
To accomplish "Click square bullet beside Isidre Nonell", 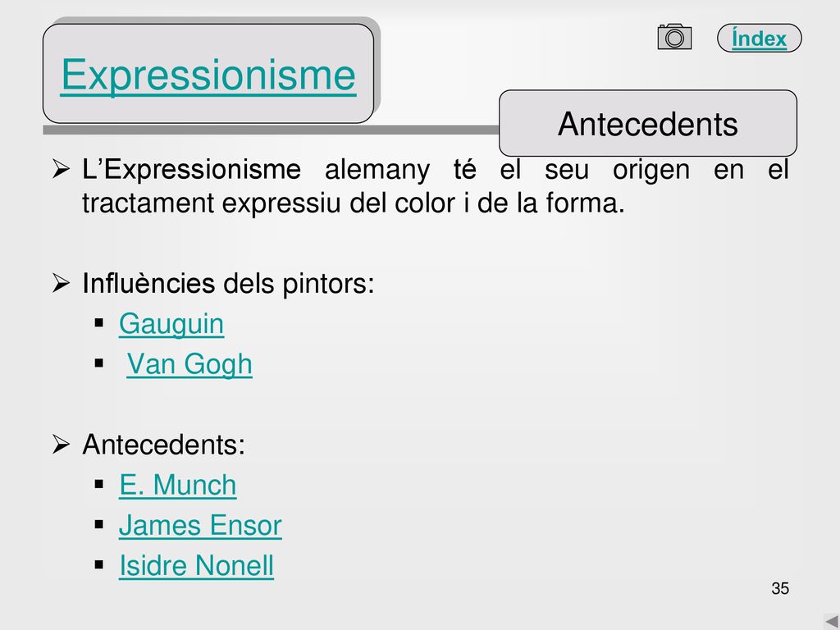I will point(99,564).
